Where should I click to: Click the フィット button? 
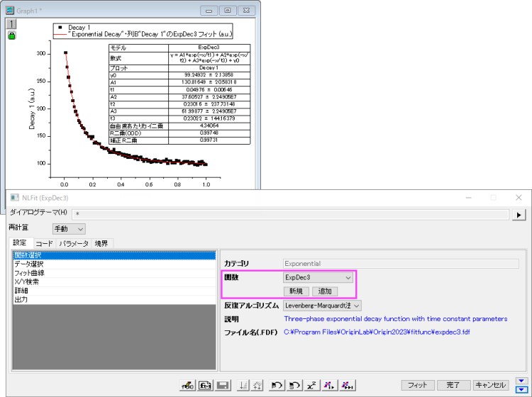(418, 385)
